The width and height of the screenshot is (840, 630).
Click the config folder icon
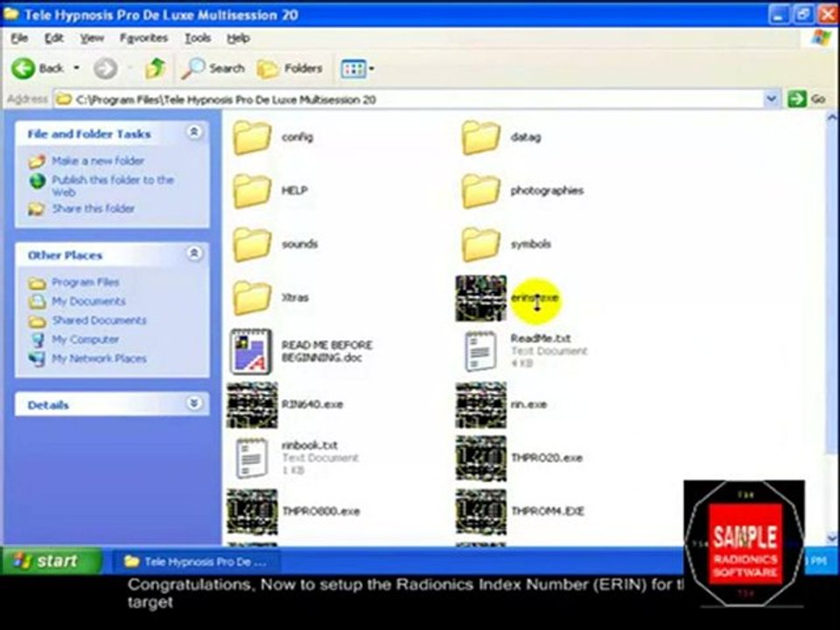click(x=252, y=137)
